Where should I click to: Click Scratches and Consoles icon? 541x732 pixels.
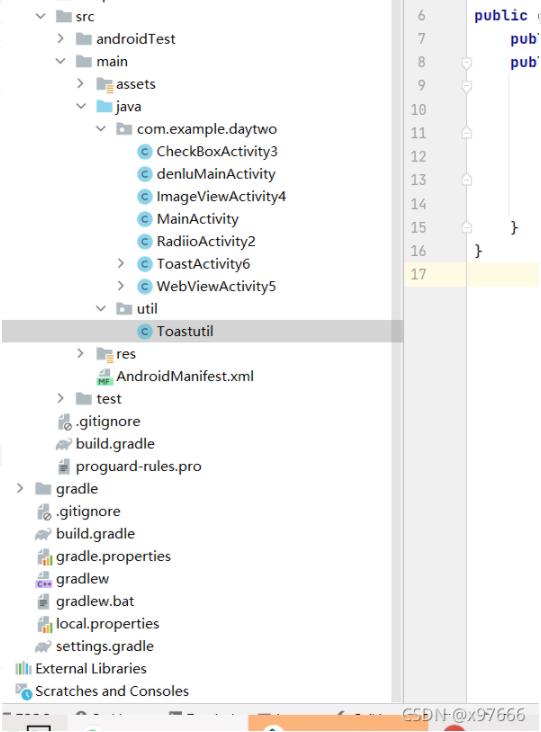23,691
